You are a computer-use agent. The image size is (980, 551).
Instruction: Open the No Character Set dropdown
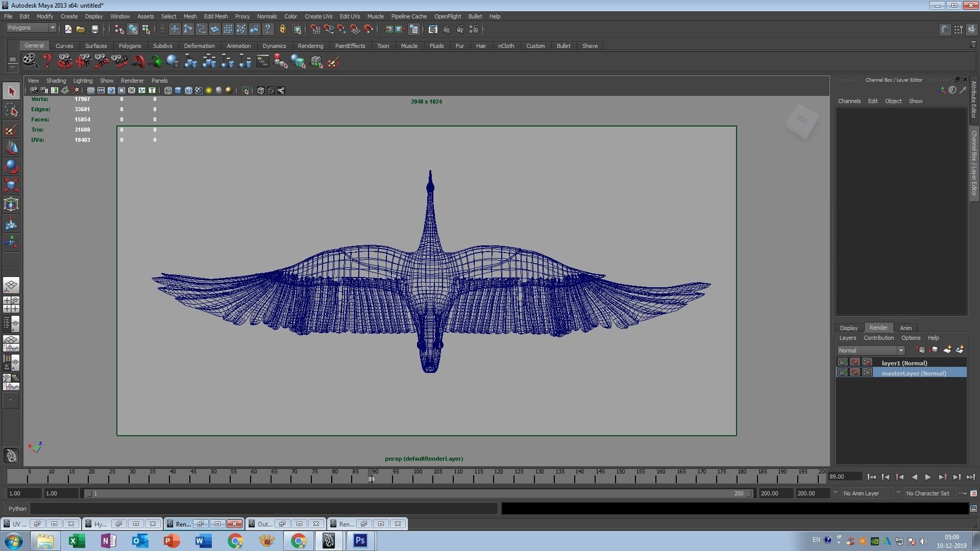[898, 493]
